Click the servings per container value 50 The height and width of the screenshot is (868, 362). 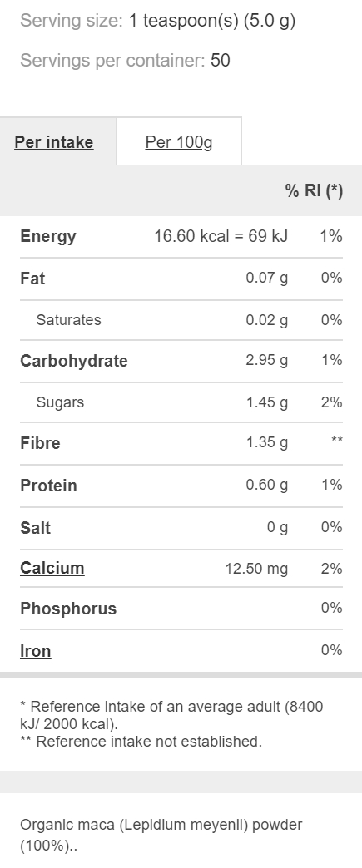220,61
